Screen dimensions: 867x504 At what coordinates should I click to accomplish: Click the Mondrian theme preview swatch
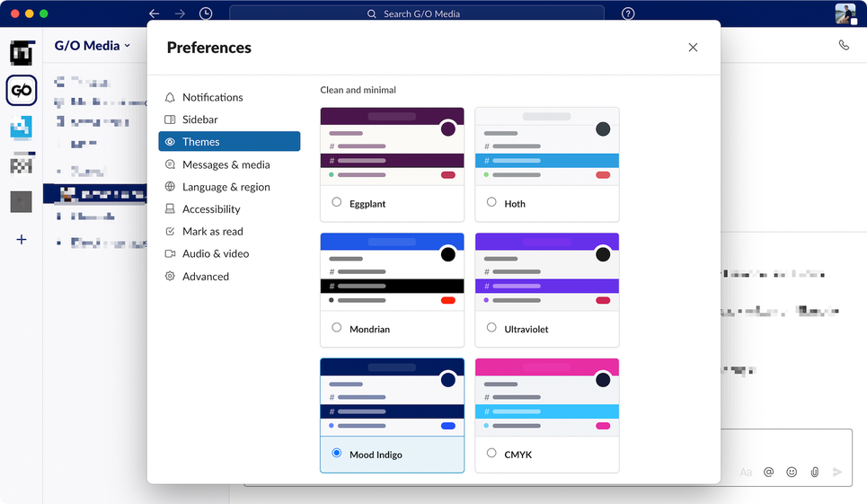392,271
